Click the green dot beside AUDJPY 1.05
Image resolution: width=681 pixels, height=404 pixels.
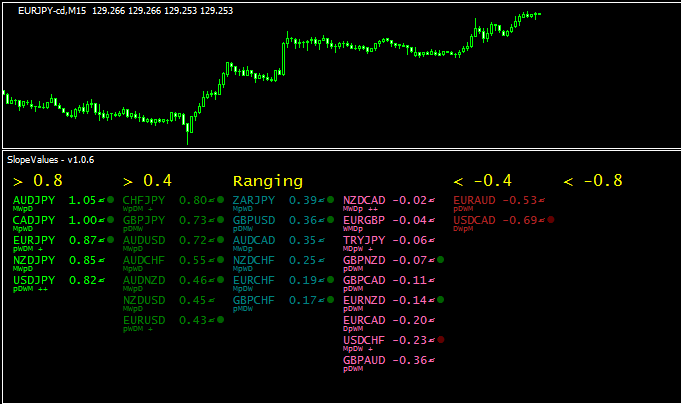(x=111, y=200)
